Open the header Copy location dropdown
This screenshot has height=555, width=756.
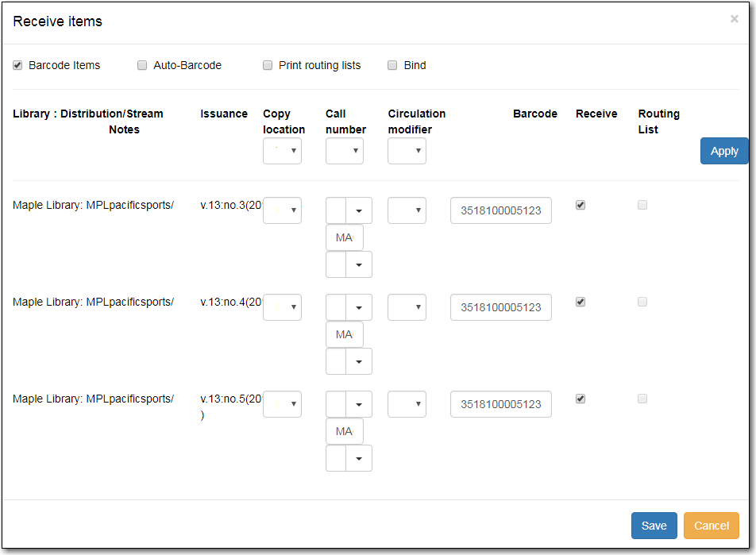tap(282, 151)
